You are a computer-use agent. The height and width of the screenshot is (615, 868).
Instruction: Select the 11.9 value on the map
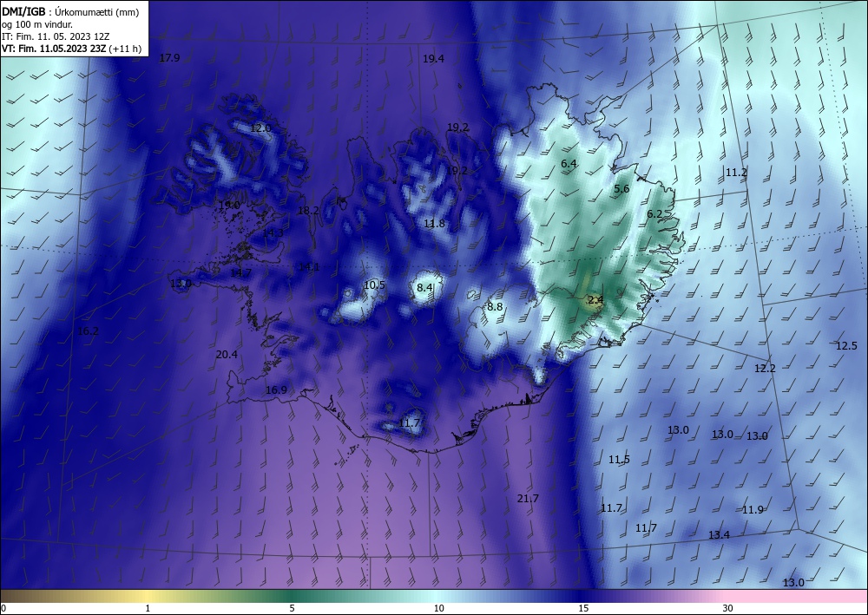point(753,510)
